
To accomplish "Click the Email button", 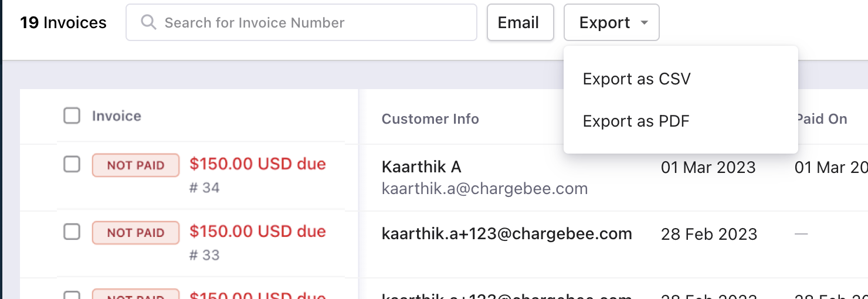I will (x=520, y=22).
